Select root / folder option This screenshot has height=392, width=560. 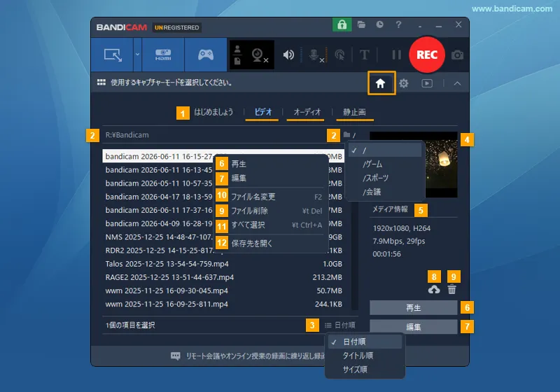click(x=385, y=150)
